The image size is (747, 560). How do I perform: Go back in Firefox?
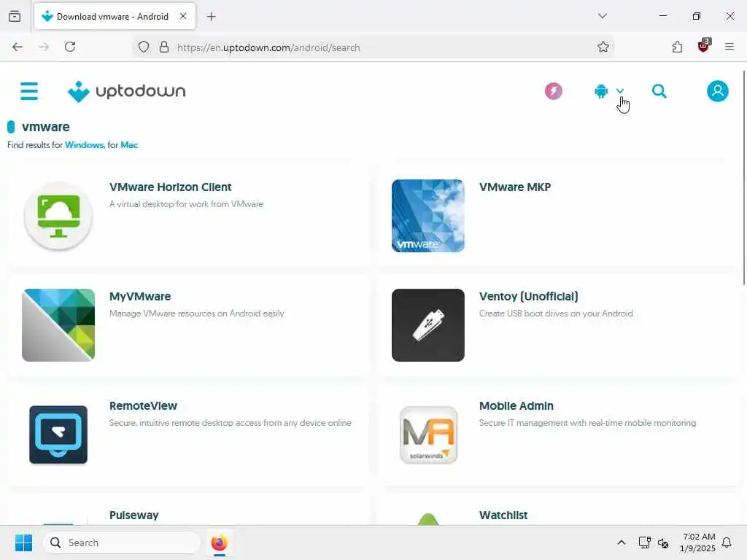point(18,47)
